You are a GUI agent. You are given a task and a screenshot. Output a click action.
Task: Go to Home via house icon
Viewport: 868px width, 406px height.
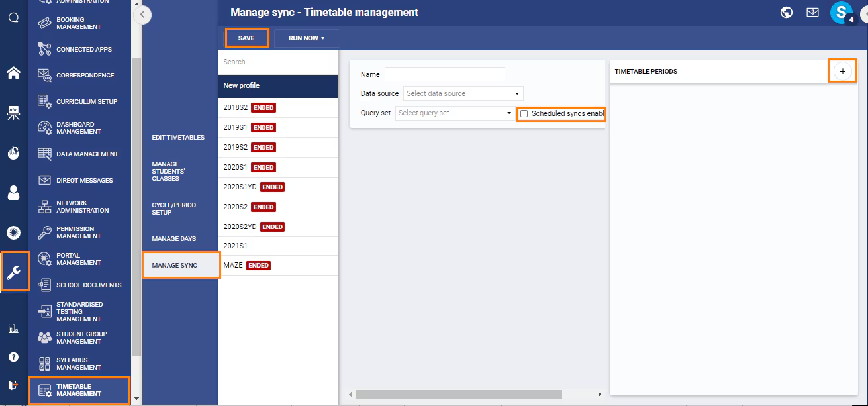[13, 73]
